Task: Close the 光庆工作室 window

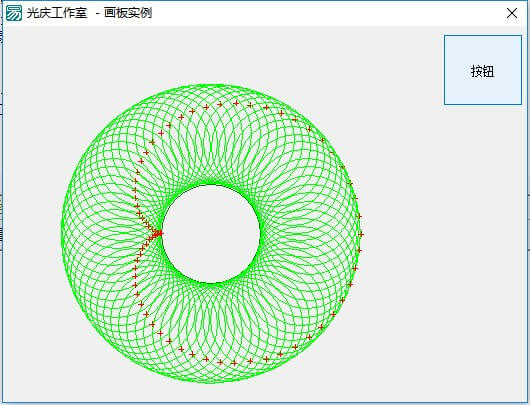Action: tap(512, 13)
